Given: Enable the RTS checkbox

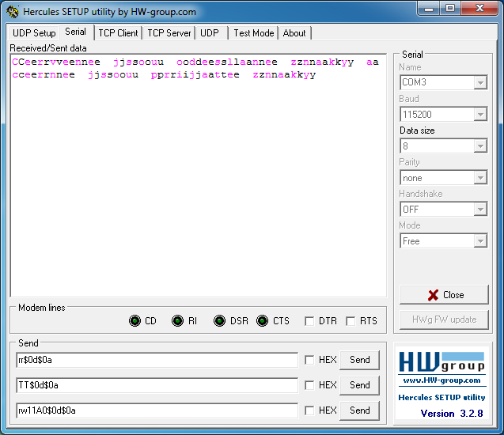Looking at the screenshot, I should (x=351, y=321).
